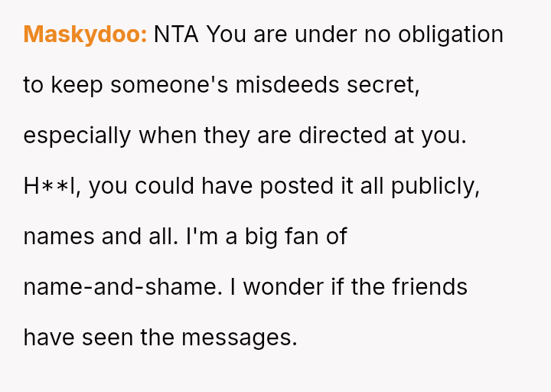Click the Maskydoo username link
551x392 pixels.
[85, 34]
